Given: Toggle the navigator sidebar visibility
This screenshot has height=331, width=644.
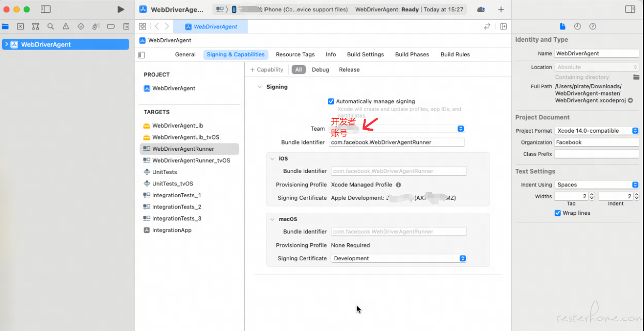Looking at the screenshot, I should (x=45, y=9).
